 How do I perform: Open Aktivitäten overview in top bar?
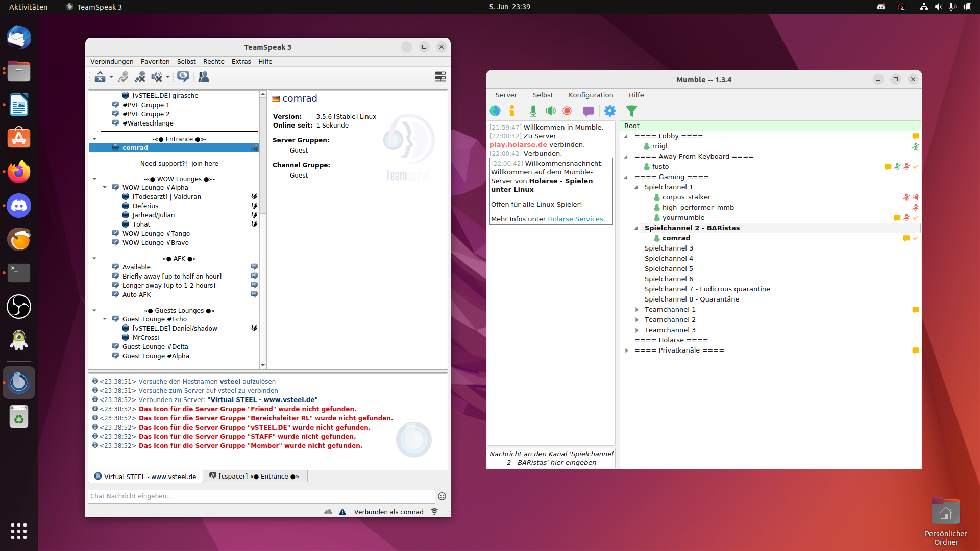click(28, 7)
